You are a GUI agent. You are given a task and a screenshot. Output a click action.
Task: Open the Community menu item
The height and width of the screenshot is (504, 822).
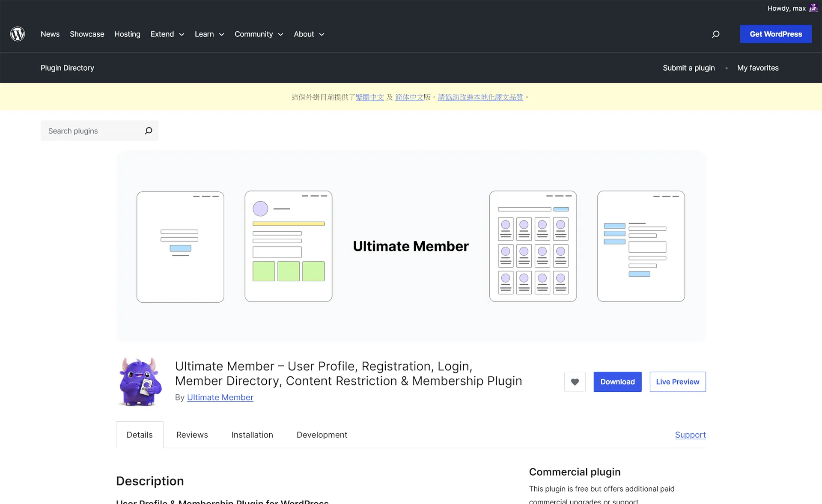253,34
